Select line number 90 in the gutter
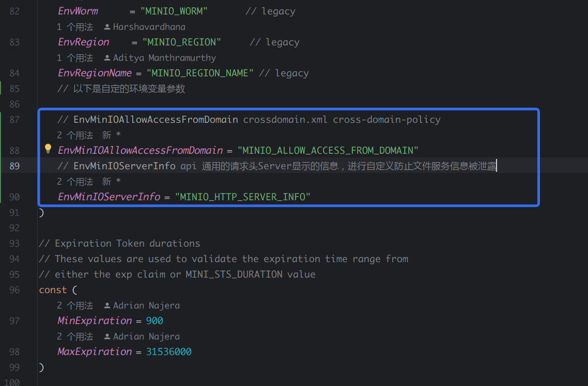This screenshot has height=386, width=588. point(14,197)
